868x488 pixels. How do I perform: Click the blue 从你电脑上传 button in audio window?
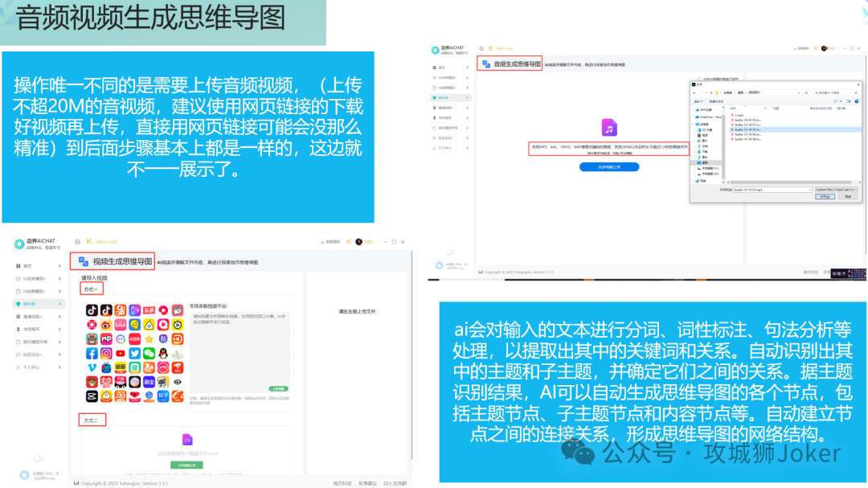pos(609,166)
